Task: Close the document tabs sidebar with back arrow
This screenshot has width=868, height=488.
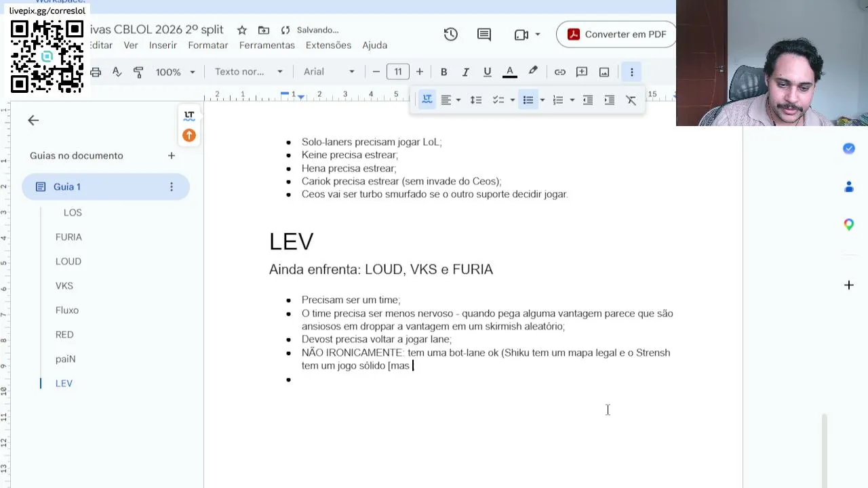Action: [33, 121]
